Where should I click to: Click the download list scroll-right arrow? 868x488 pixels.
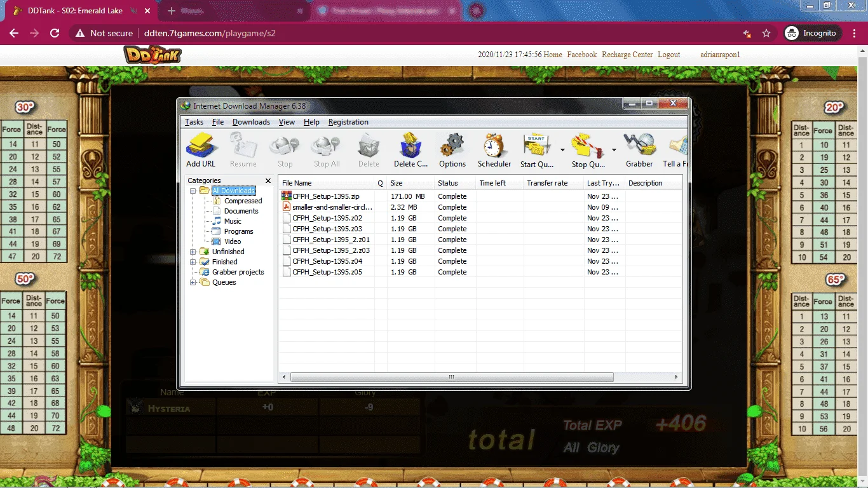pyautogui.click(x=677, y=377)
